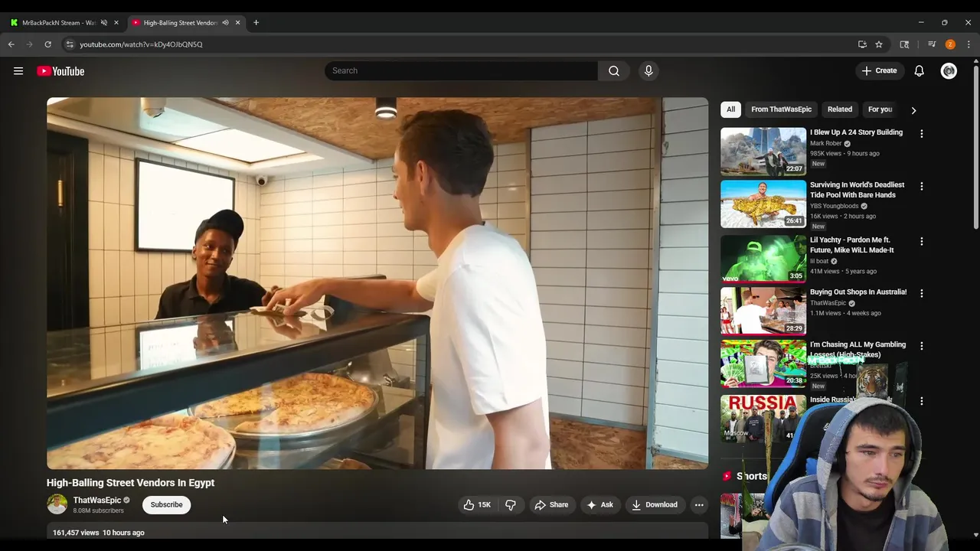Screen dimensions: 980x551
Task: Open the YouTube hamburger guide menu
Action: (x=18, y=71)
